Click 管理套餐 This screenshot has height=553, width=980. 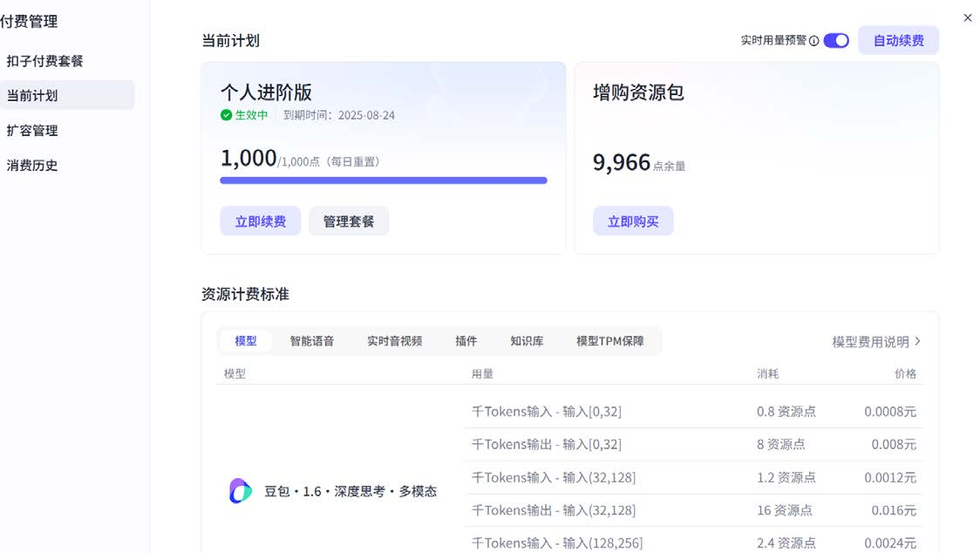348,221
